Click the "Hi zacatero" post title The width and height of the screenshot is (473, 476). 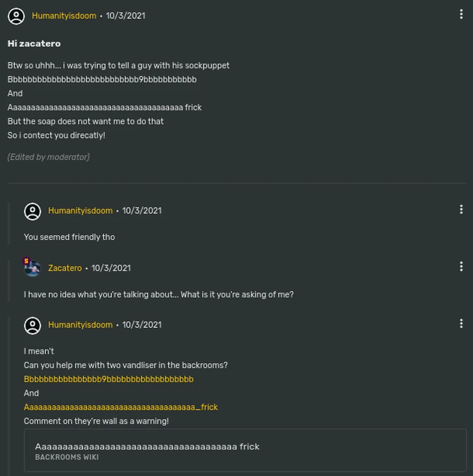34,43
